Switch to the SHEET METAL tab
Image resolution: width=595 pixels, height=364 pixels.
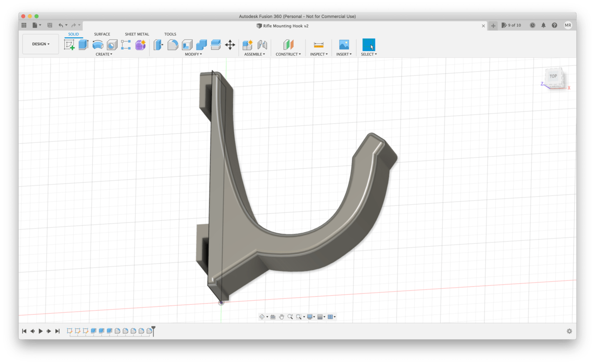(137, 34)
